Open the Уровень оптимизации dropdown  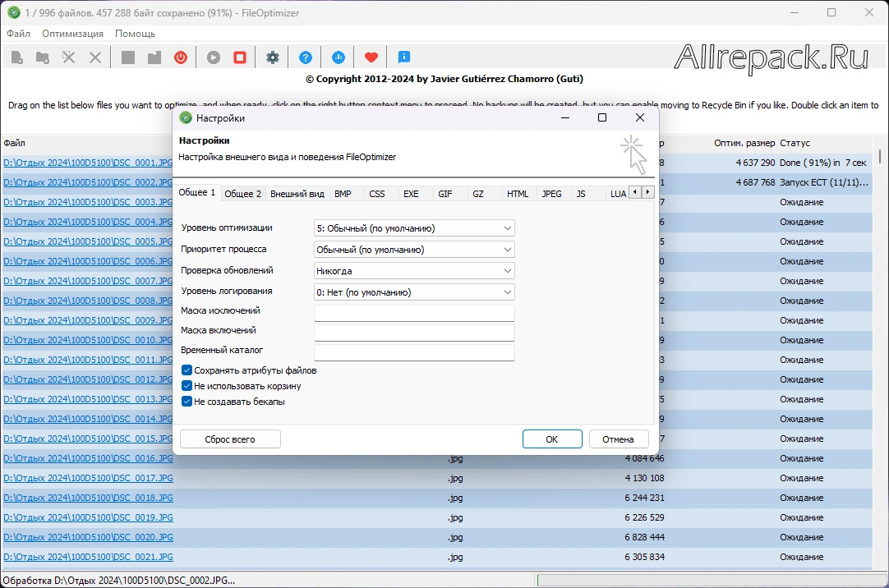click(414, 228)
